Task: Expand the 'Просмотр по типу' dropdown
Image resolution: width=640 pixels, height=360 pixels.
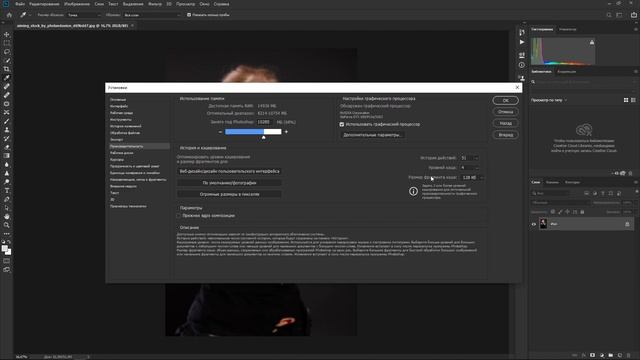Action: [x=549, y=100]
